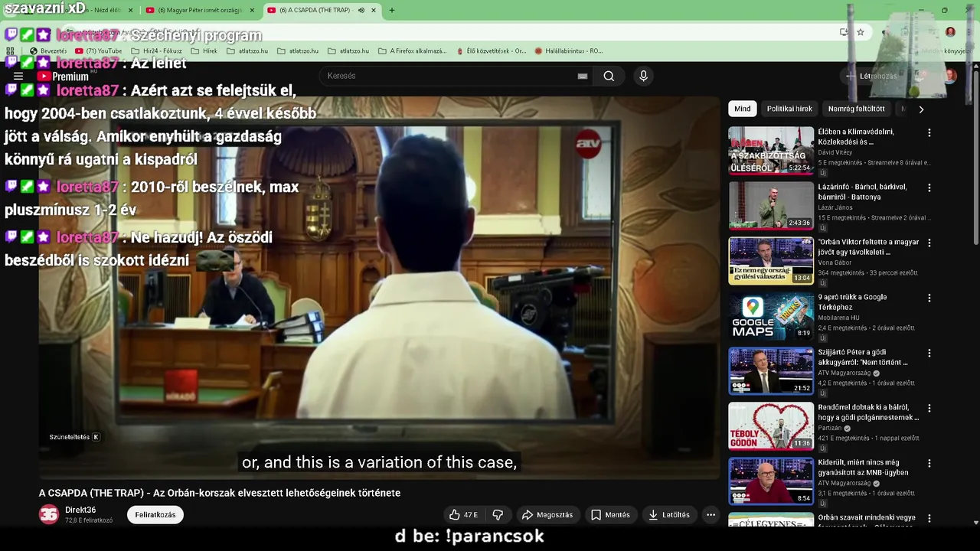The height and width of the screenshot is (551, 980).
Task: Open options menu for Kiderült MNB video
Action: (929, 463)
